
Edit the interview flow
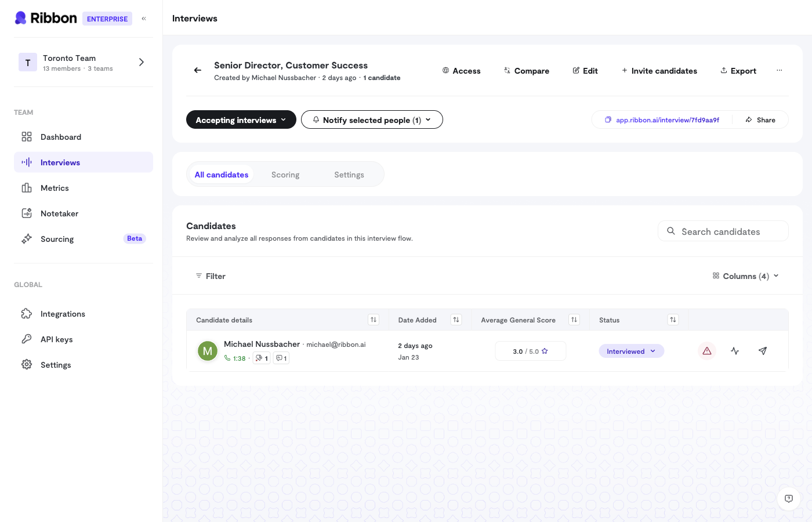click(x=585, y=71)
